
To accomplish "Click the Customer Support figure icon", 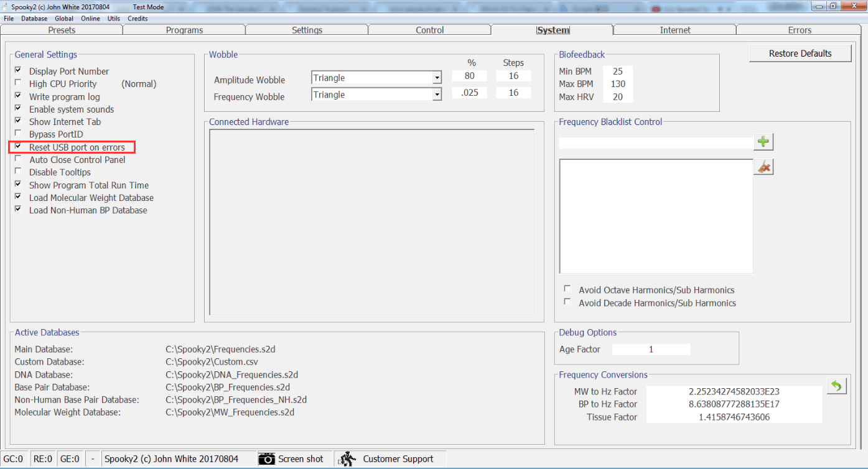I will point(347,459).
